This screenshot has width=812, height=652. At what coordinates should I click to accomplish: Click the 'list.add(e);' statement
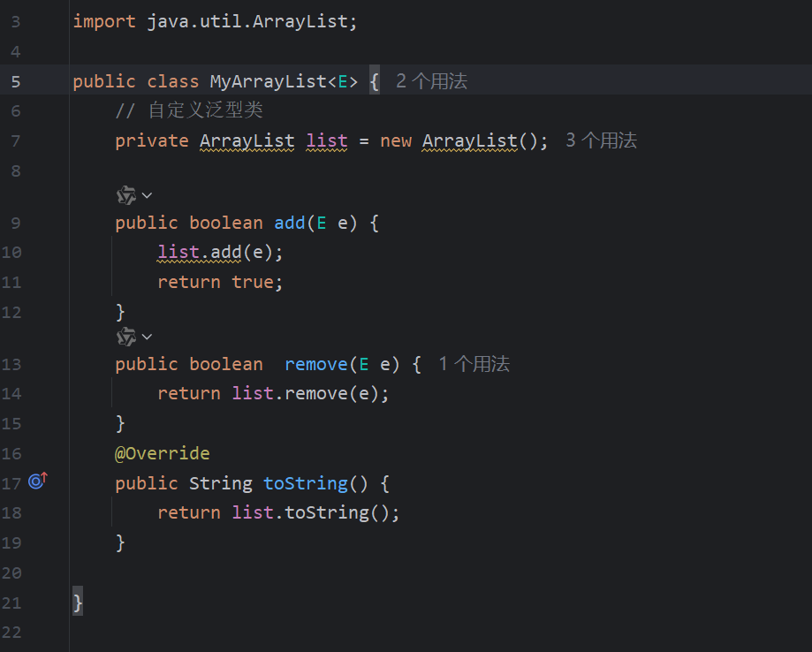tap(220, 253)
